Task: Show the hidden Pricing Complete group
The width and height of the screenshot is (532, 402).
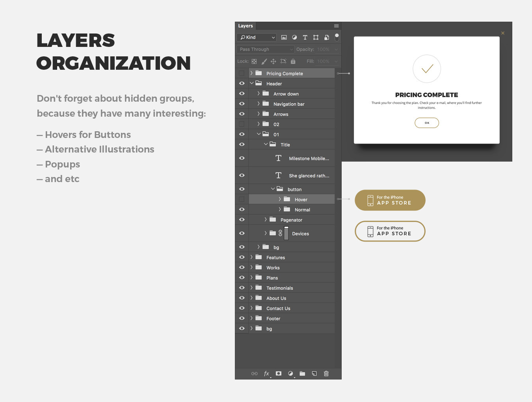Action: (242, 73)
